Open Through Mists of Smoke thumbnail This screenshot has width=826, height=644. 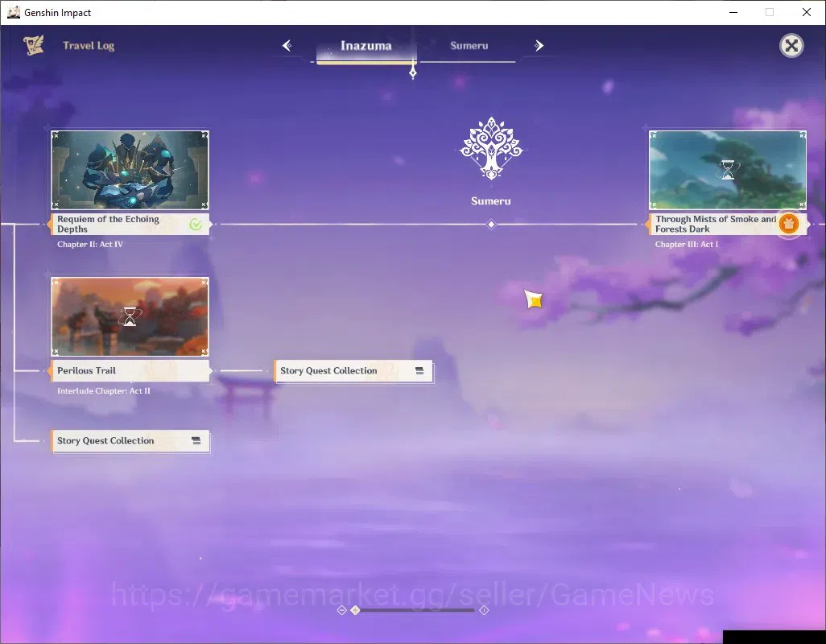coord(728,170)
